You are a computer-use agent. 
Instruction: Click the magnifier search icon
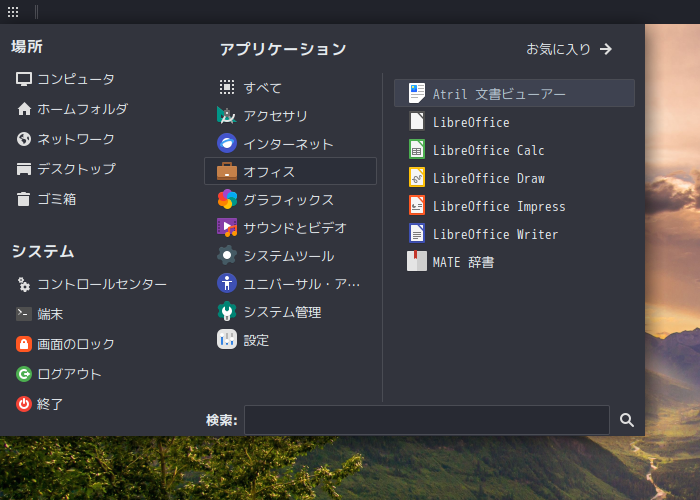(626, 420)
